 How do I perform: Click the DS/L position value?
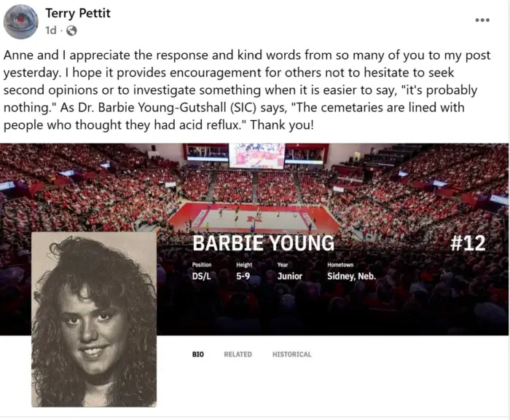[201, 277]
